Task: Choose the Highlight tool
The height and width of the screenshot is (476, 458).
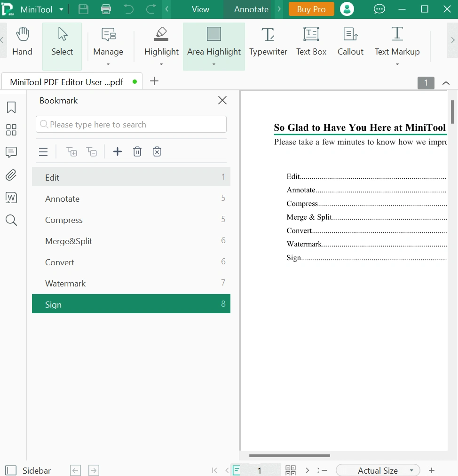Action: click(161, 41)
